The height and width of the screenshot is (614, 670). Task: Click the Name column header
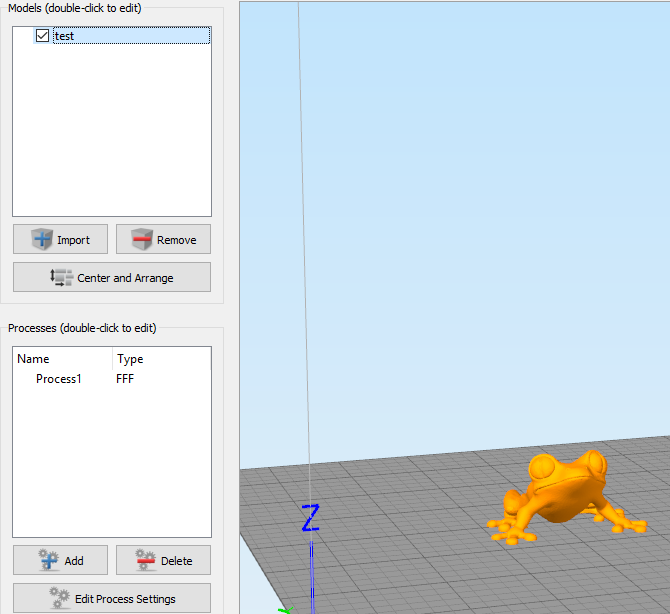tap(64, 358)
